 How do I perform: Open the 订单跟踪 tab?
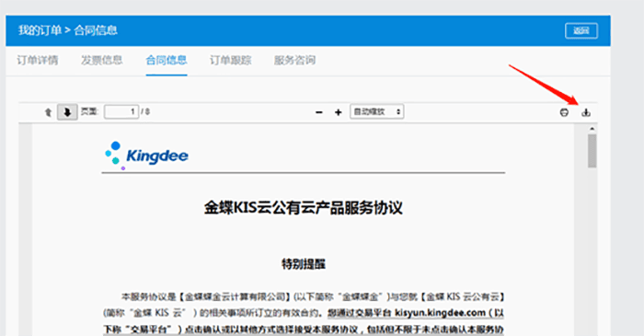230,61
